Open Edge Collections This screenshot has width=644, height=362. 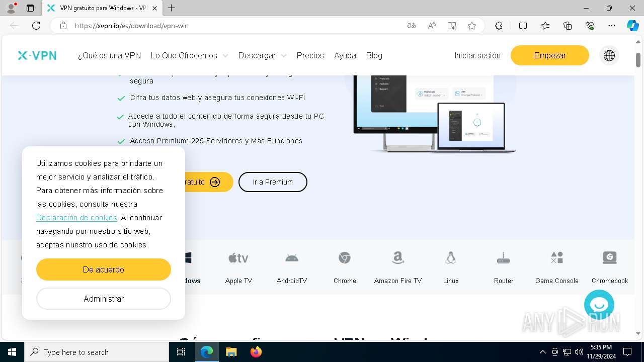pos(568,26)
